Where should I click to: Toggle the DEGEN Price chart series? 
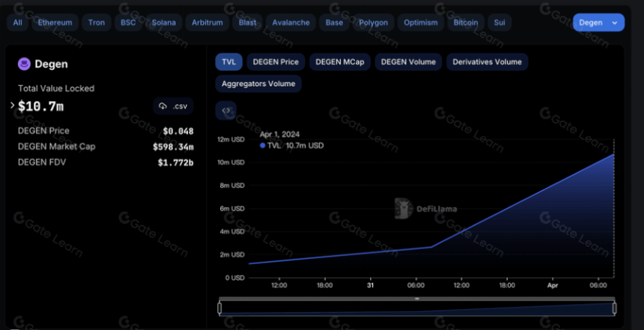click(x=276, y=62)
